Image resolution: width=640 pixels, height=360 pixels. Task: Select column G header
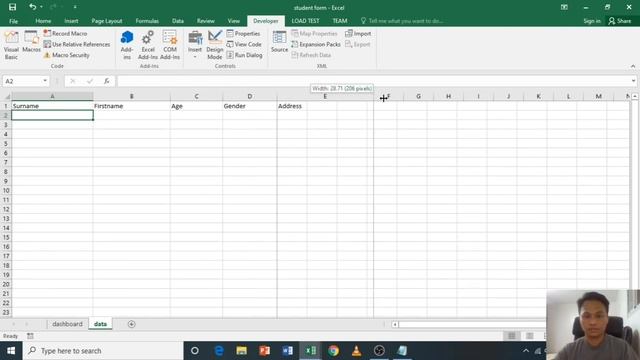click(418, 96)
